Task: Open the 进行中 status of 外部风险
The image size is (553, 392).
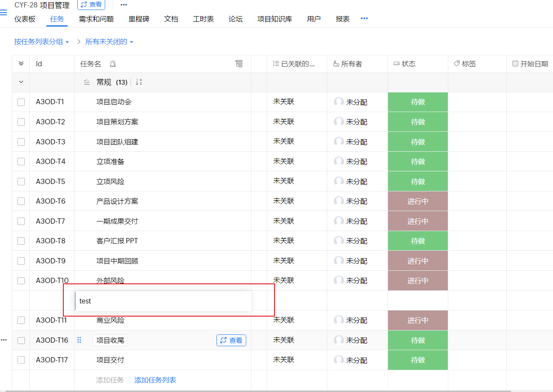Action: (x=418, y=280)
